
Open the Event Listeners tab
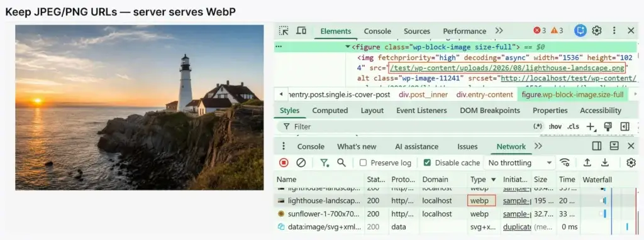(421, 111)
